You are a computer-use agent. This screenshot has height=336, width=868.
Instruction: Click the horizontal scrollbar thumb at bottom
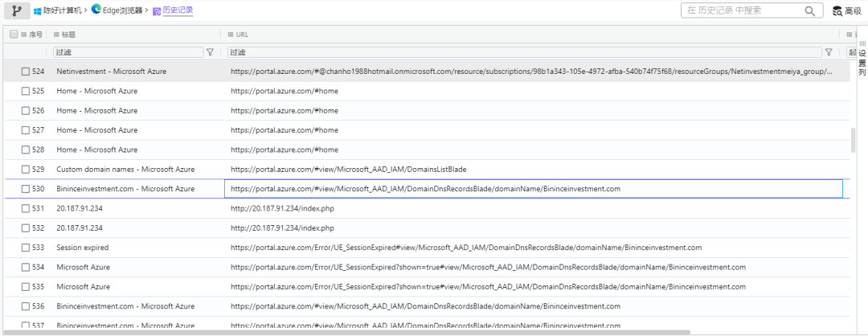(x=347, y=332)
